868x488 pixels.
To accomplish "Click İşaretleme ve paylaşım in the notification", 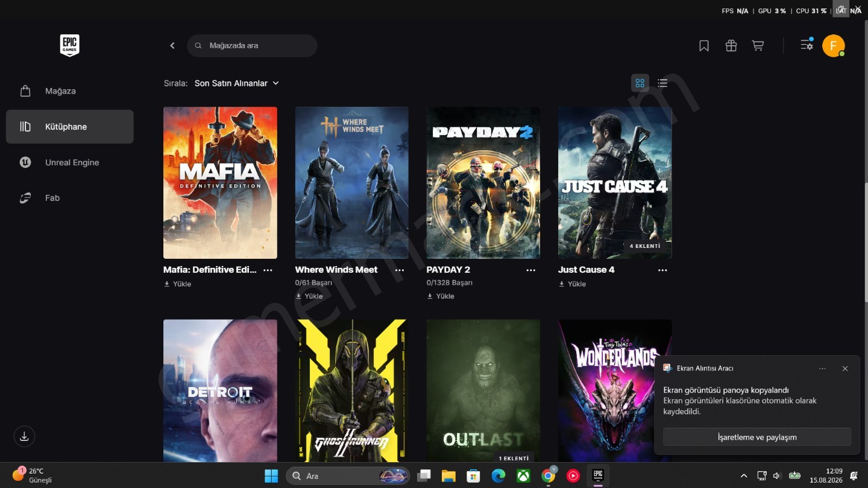I will click(x=757, y=437).
